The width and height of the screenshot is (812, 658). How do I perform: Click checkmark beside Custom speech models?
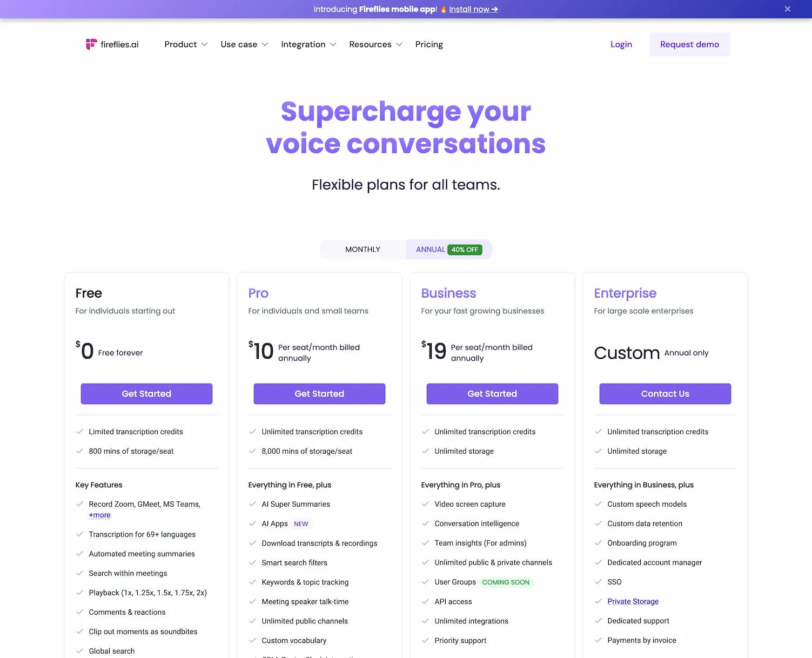tap(598, 504)
